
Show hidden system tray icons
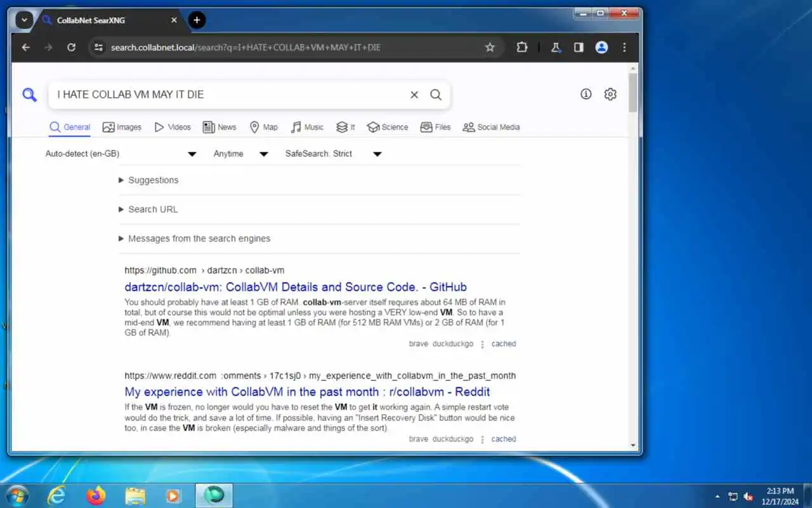coord(717,497)
